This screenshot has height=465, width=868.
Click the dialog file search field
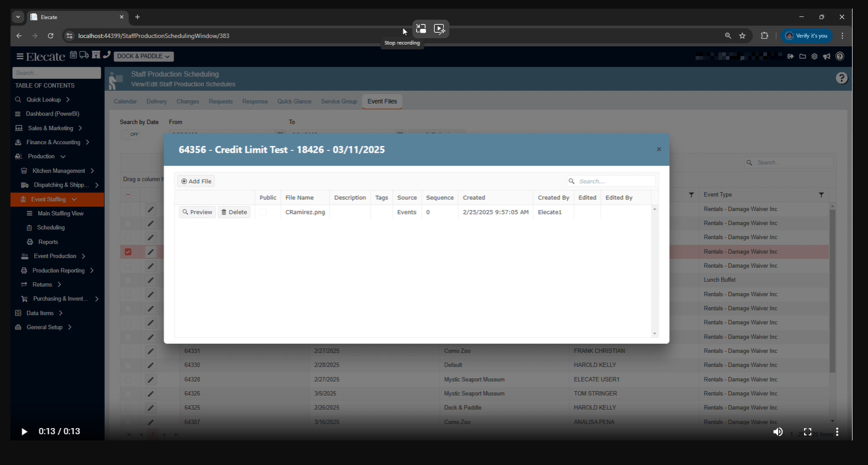(x=616, y=181)
